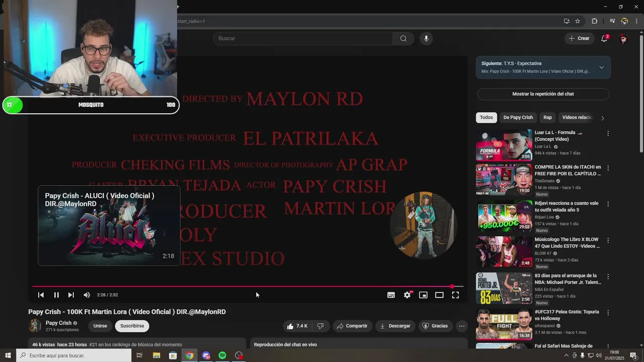Click the taskbar search box

(73, 355)
